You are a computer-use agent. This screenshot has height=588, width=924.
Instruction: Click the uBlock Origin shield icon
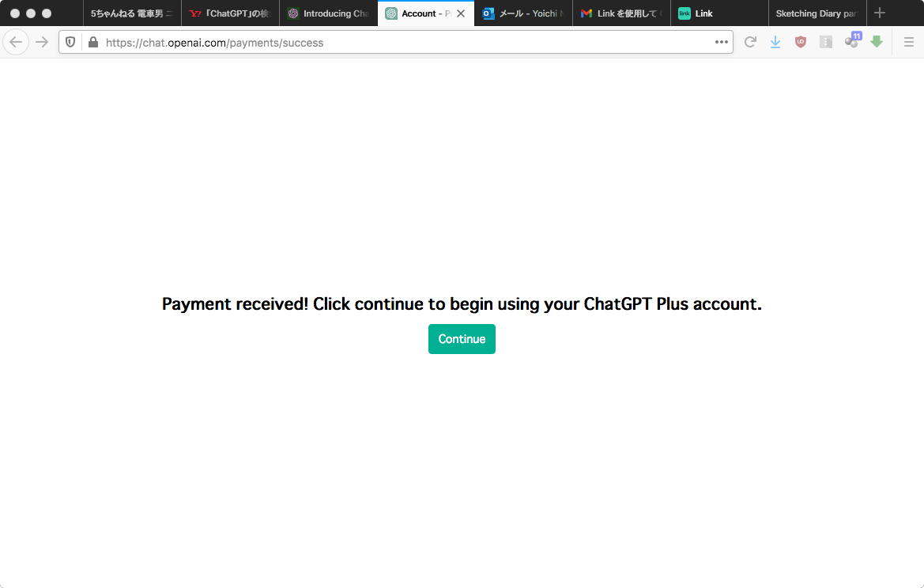click(800, 43)
